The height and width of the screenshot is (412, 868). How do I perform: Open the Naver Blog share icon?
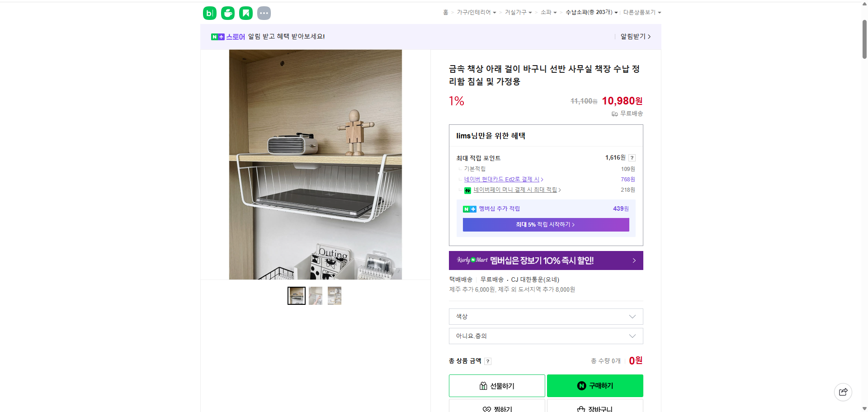pos(209,13)
